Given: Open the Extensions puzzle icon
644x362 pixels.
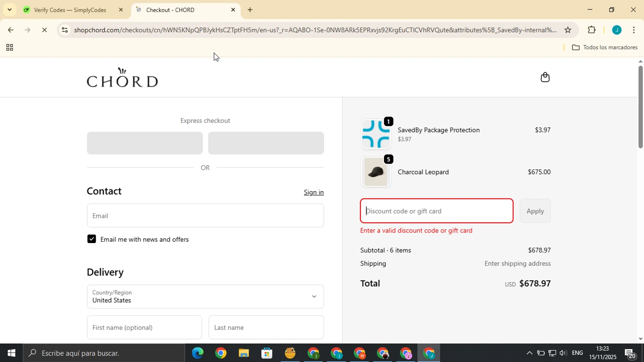Looking at the screenshot, I should click(592, 30).
